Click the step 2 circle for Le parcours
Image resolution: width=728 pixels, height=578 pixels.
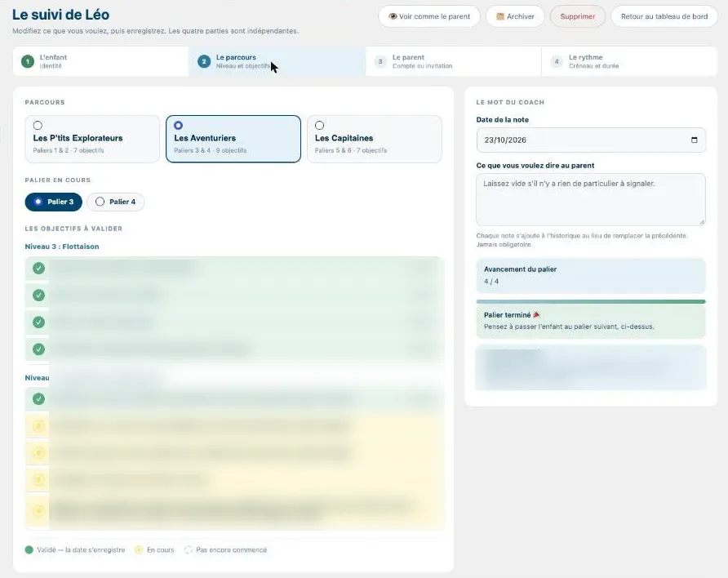click(204, 61)
